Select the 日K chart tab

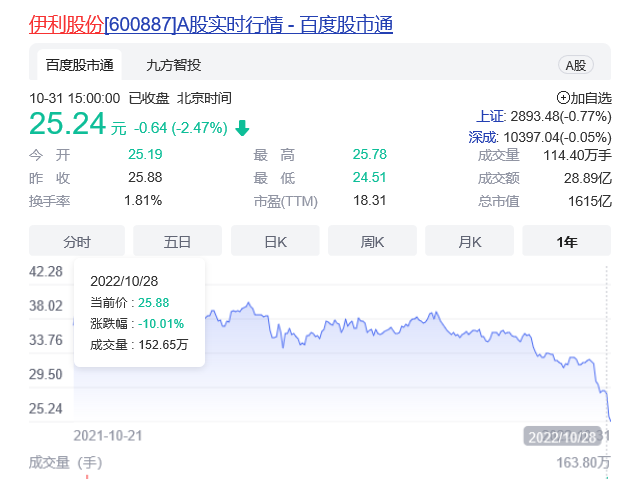tap(275, 242)
